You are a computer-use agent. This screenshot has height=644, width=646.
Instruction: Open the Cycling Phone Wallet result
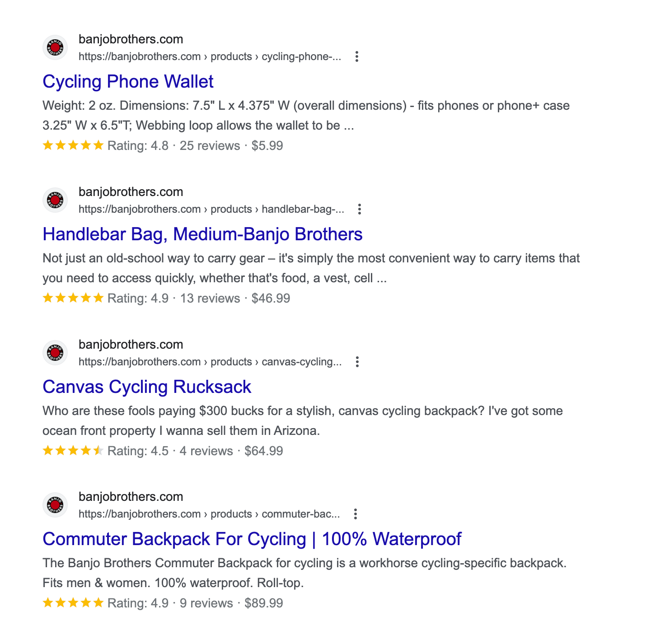[x=128, y=82]
